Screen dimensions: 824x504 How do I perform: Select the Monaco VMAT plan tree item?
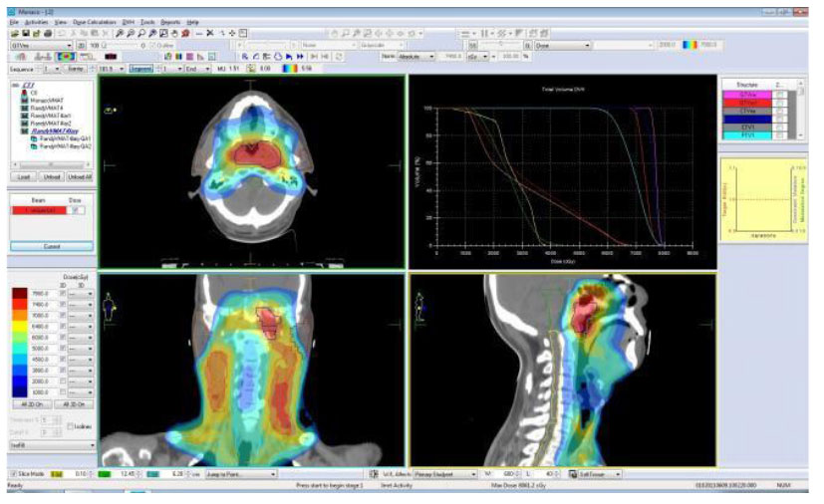click(x=42, y=102)
